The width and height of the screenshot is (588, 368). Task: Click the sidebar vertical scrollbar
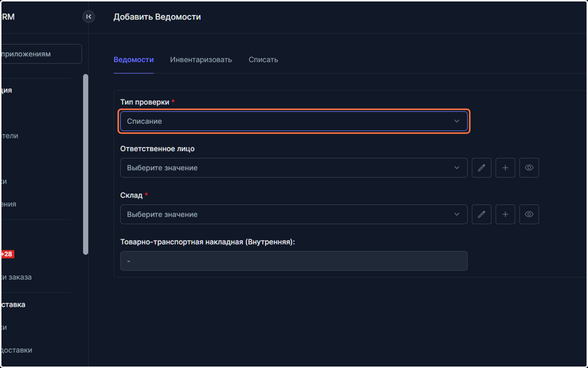[86, 164]
